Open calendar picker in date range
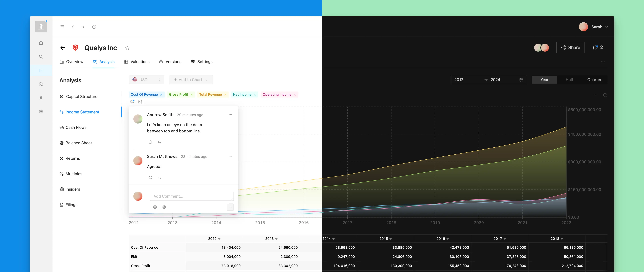 pos(521,80)
